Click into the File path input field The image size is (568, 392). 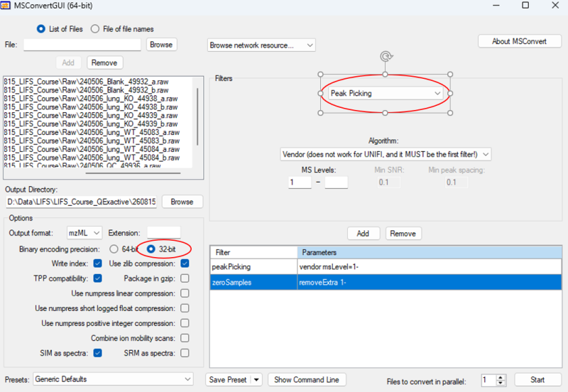click(82, 45)
